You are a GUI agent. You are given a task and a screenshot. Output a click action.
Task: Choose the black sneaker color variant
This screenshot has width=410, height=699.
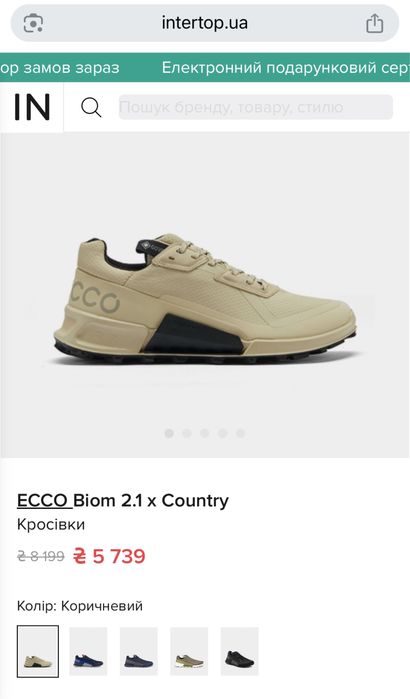click(239, 651)
